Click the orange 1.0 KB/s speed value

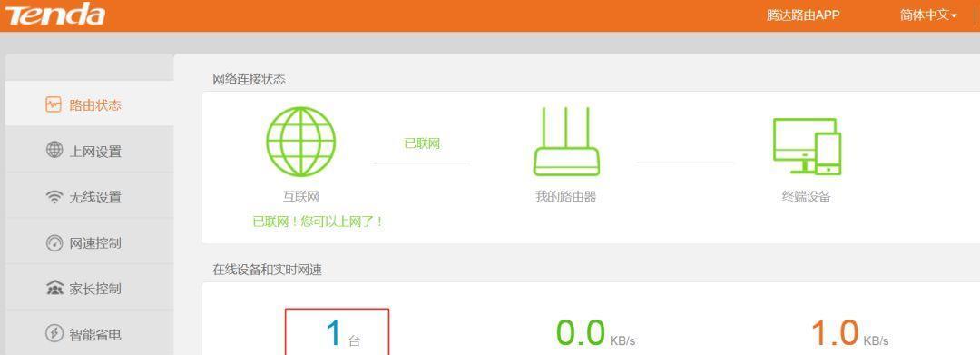click(849, 332)
